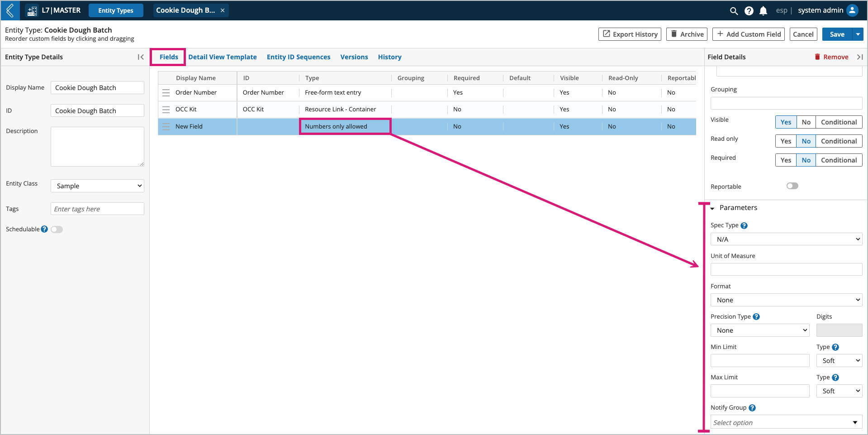The height and width of the screenshot is (435, 868).
Task: Set Required to Yes
Action: coord(786,160)
